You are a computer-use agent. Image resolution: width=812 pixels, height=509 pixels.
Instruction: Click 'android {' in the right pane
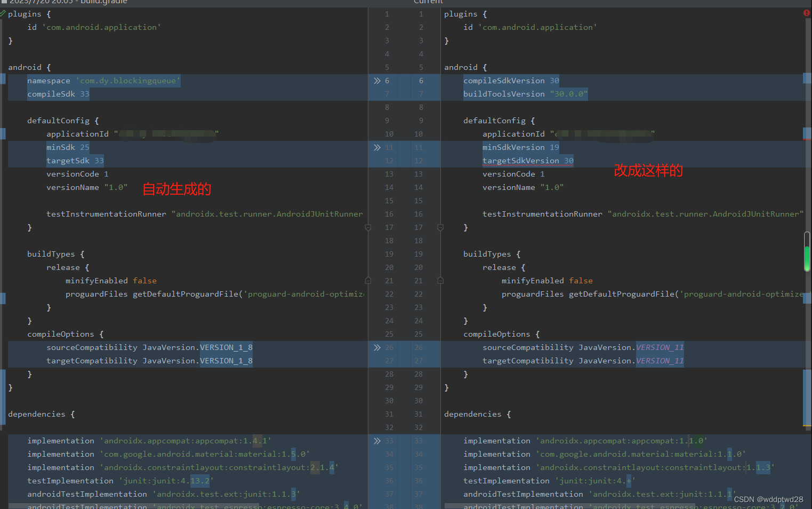(x=465, y=67)
